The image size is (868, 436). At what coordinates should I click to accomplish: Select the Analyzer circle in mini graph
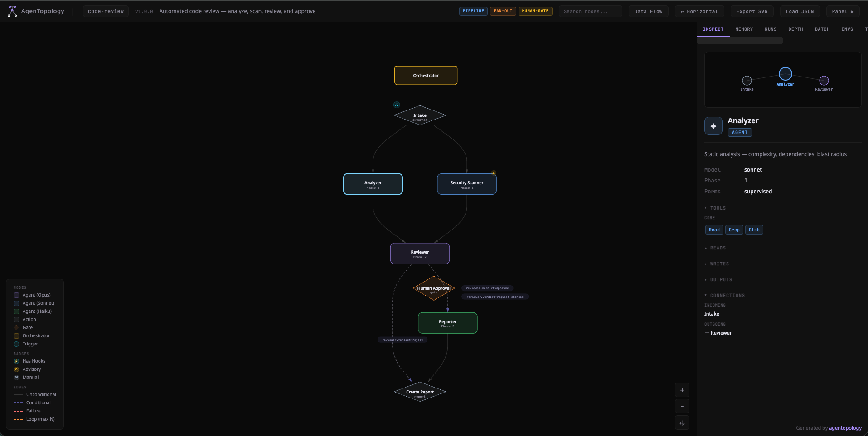(786, 73)
